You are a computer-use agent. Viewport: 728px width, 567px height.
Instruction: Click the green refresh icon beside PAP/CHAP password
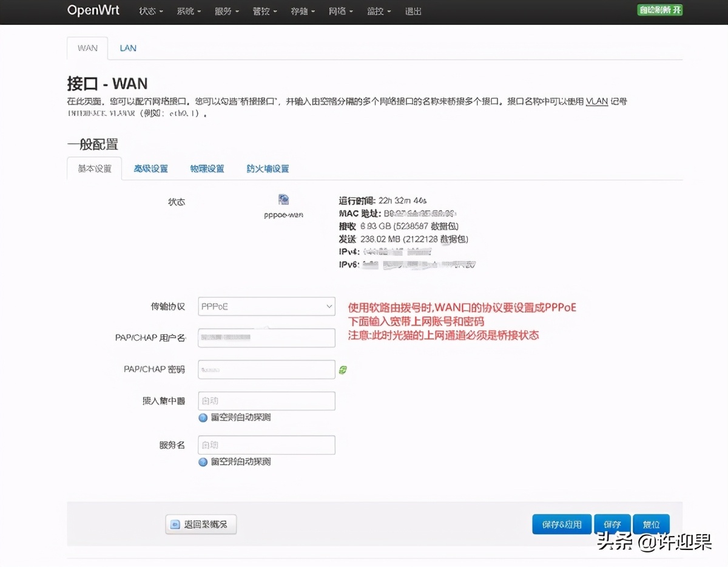point(343,369)
